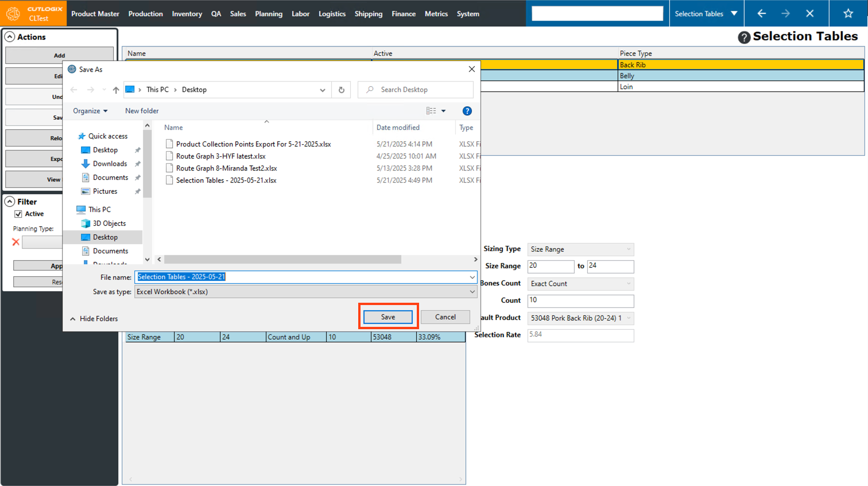Collapse the Actions panel
The height and width of the screenshot is (486, 868).
[10, 37]
